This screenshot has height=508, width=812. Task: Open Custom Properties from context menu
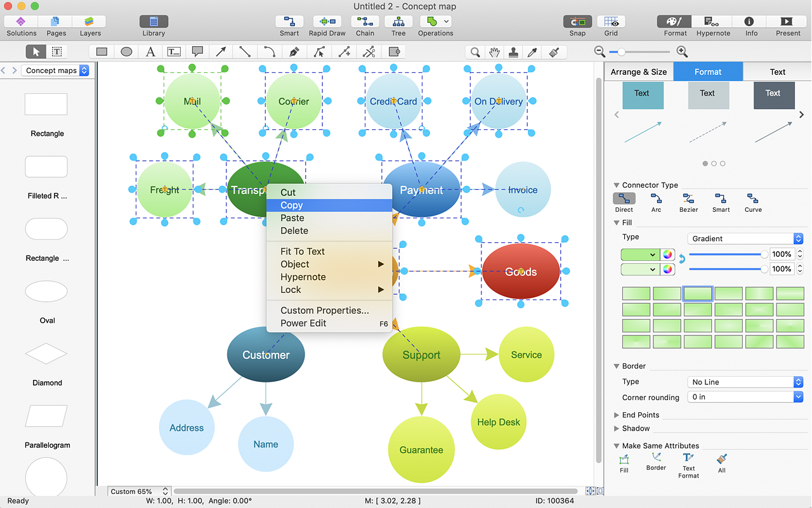coord(324,310)
